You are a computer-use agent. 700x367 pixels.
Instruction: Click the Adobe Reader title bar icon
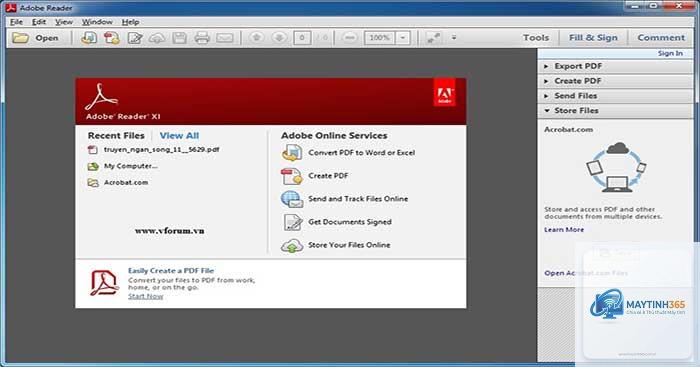tap(11, 8)
